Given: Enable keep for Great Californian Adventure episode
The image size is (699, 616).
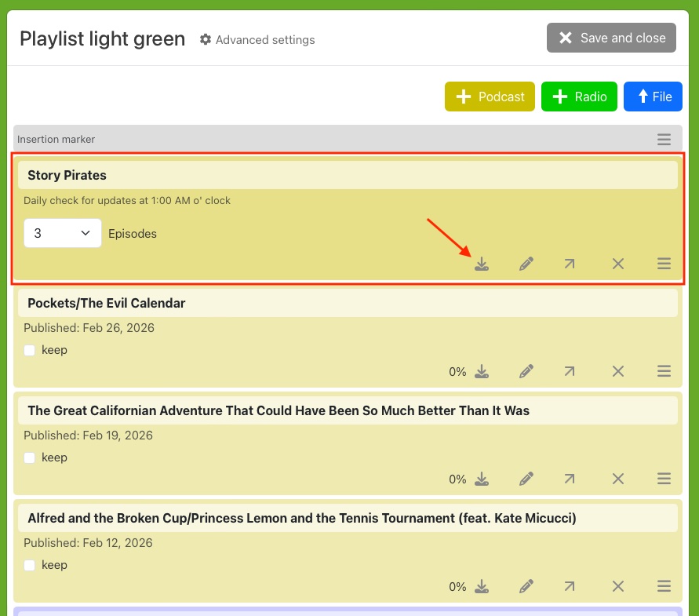Looking at the screenshot, I should (30, 457).
